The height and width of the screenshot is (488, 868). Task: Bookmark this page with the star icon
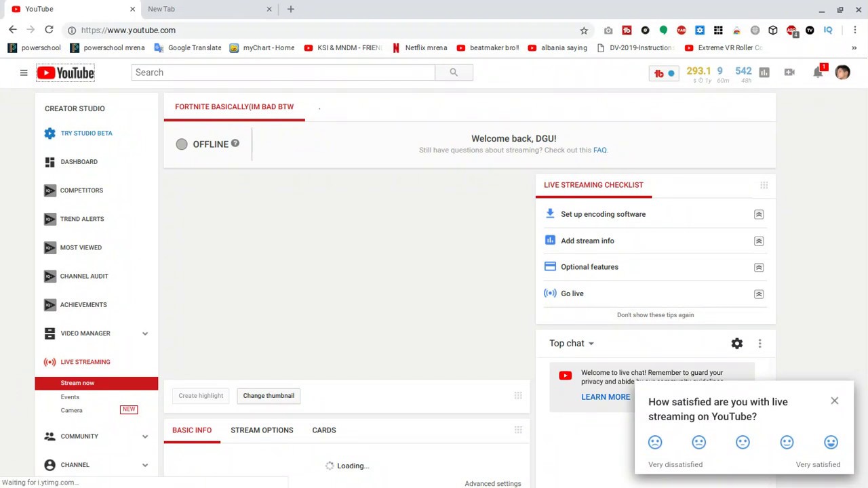(584, 30)
